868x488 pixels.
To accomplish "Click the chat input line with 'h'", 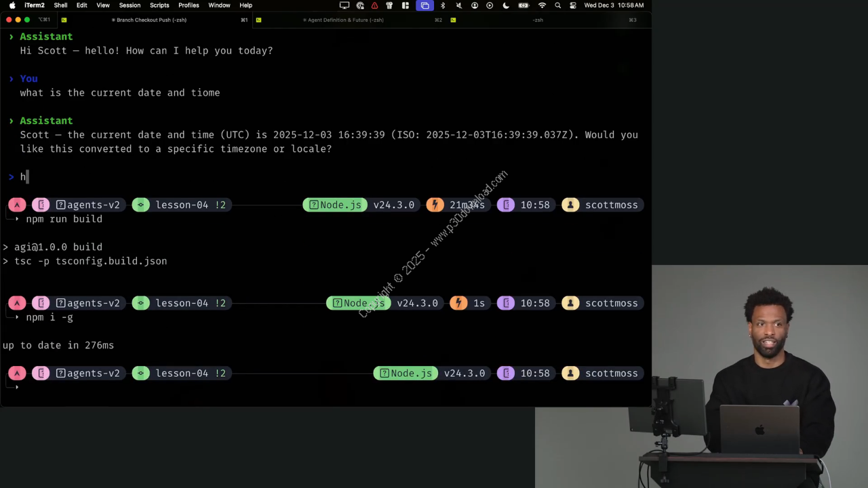I will 203,177.
